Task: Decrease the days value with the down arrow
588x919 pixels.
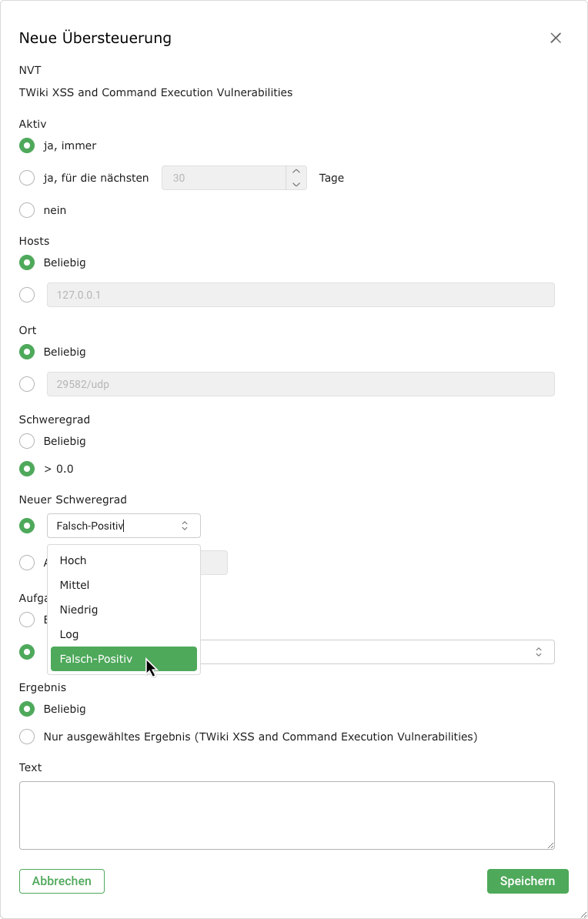Action: tap(296, 184)
